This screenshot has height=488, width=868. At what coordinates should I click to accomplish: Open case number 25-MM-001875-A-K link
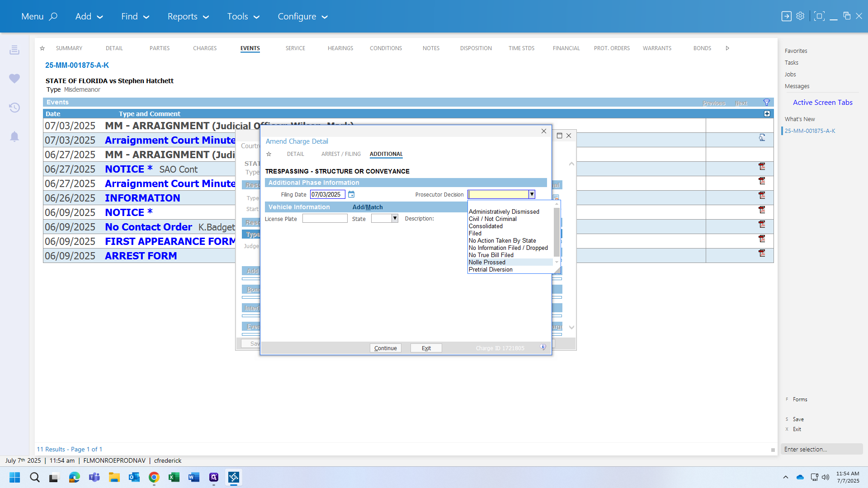tap(77, 65)
